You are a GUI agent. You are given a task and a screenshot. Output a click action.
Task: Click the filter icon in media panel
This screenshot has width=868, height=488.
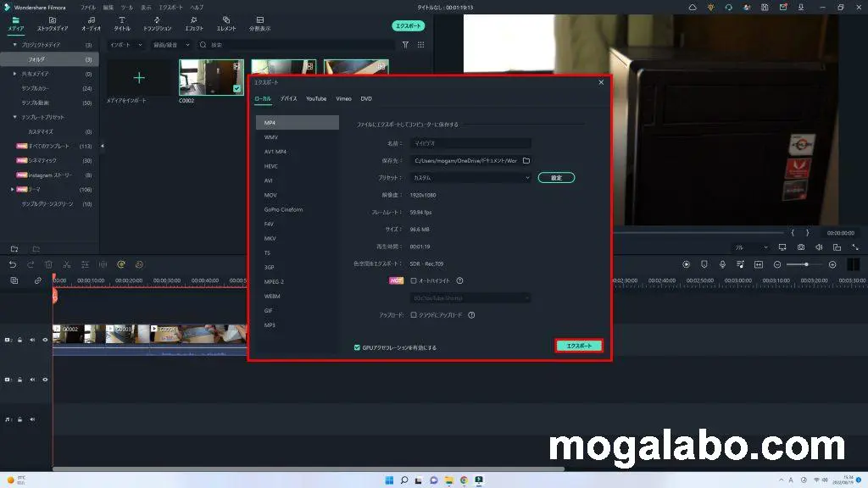(x=405, y=45)
